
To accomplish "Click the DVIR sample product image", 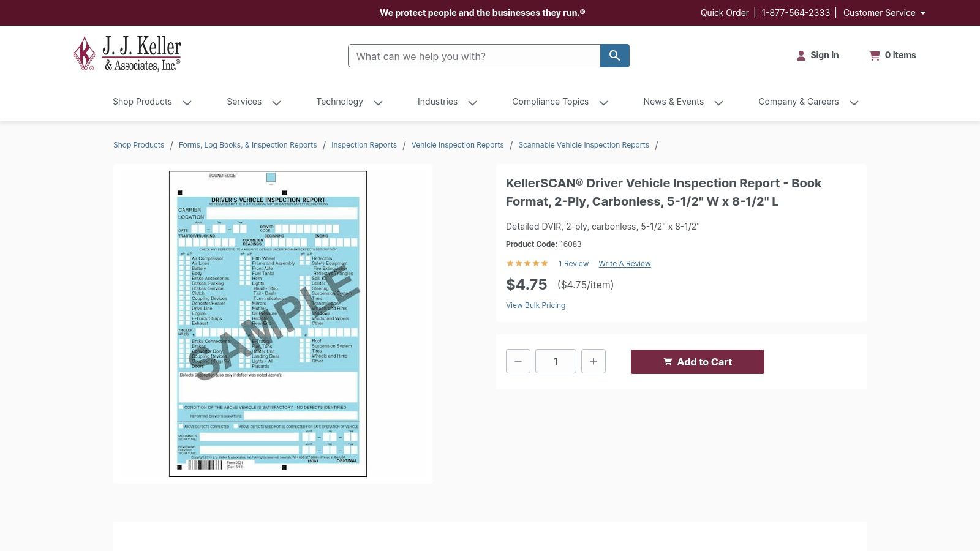I will click(268, 324).
